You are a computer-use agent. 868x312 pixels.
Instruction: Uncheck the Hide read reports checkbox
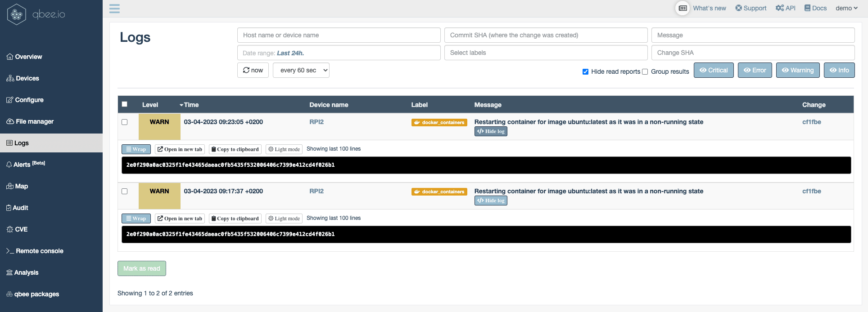pos(585,71)
